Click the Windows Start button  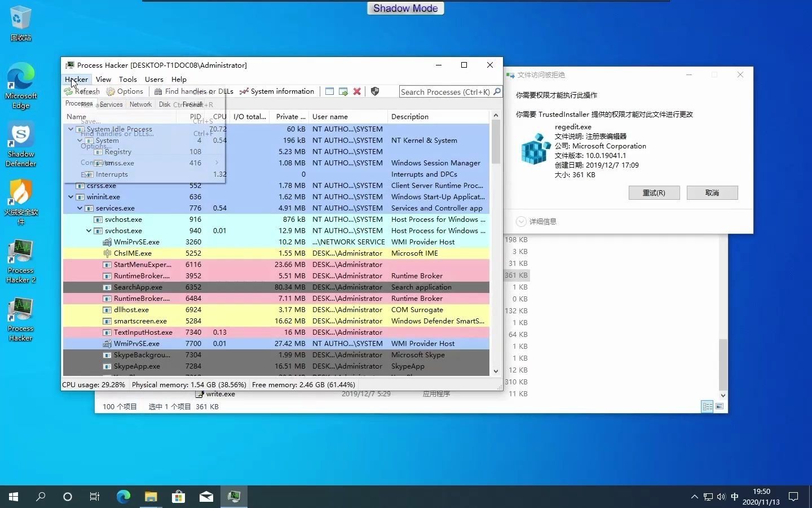click(14, 497)
